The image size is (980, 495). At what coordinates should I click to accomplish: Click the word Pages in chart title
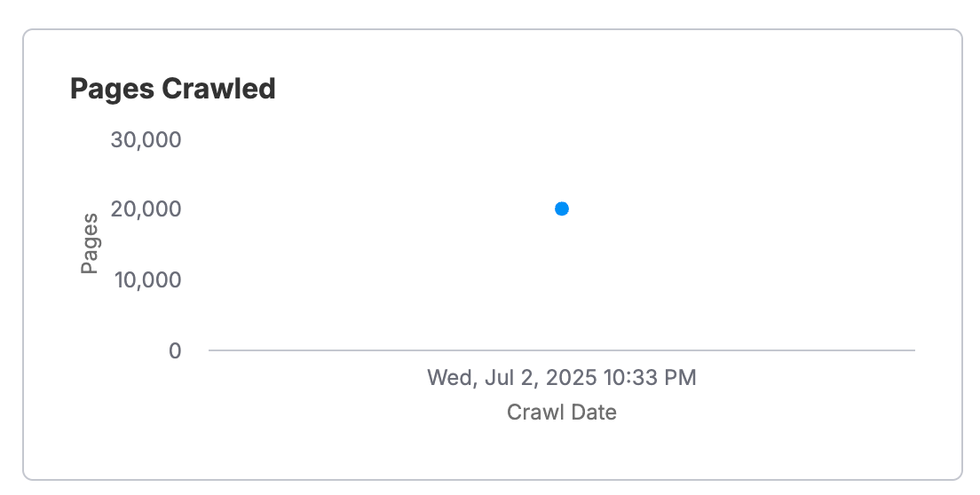[x=113, y=90]
